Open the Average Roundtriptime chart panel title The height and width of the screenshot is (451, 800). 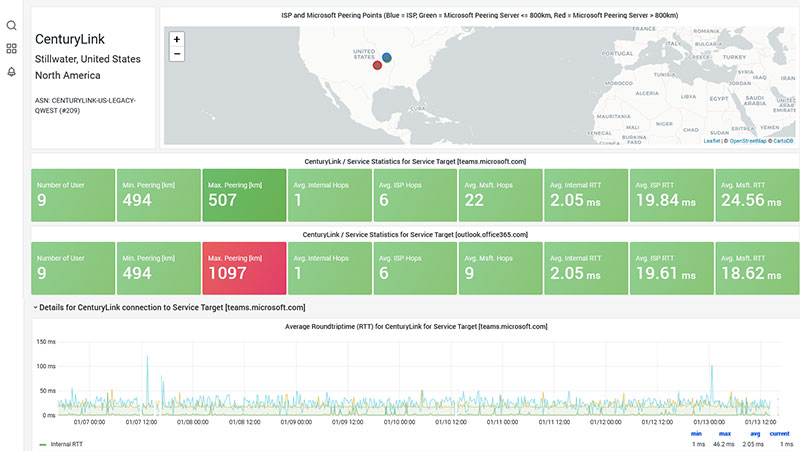416,327
